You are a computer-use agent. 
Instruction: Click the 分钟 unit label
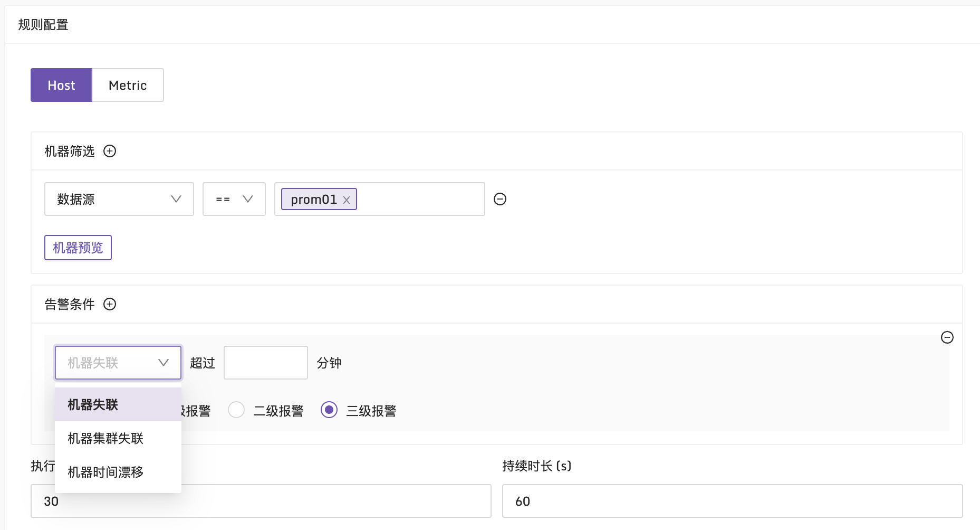[329, 363]
